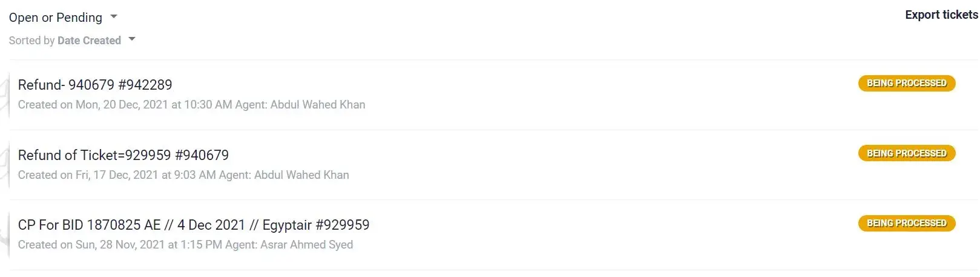Click the caret arrow beside Open or Pending

pos(114,17)
